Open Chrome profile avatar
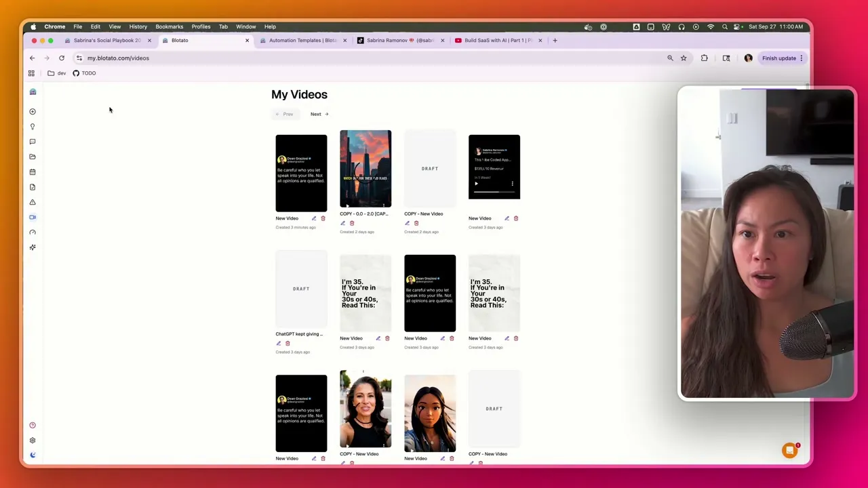868x488 pixels. pyautogui.click(x=749, y=58)
